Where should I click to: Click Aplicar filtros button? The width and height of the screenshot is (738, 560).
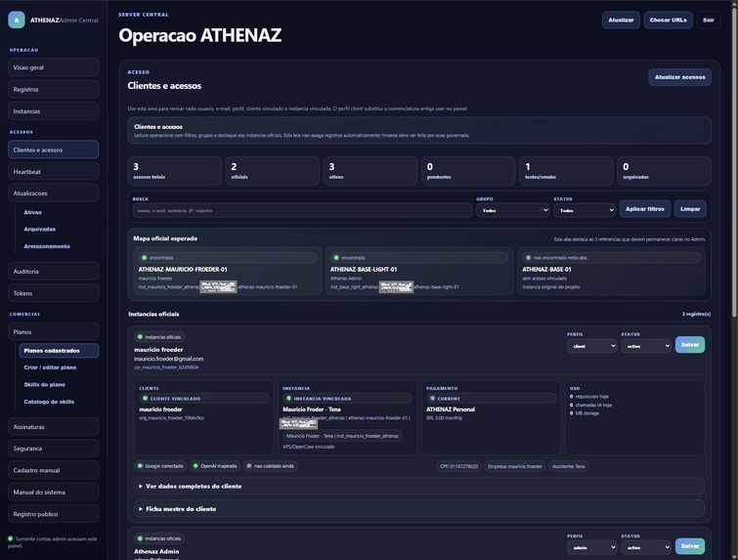(x=645, y=209)
